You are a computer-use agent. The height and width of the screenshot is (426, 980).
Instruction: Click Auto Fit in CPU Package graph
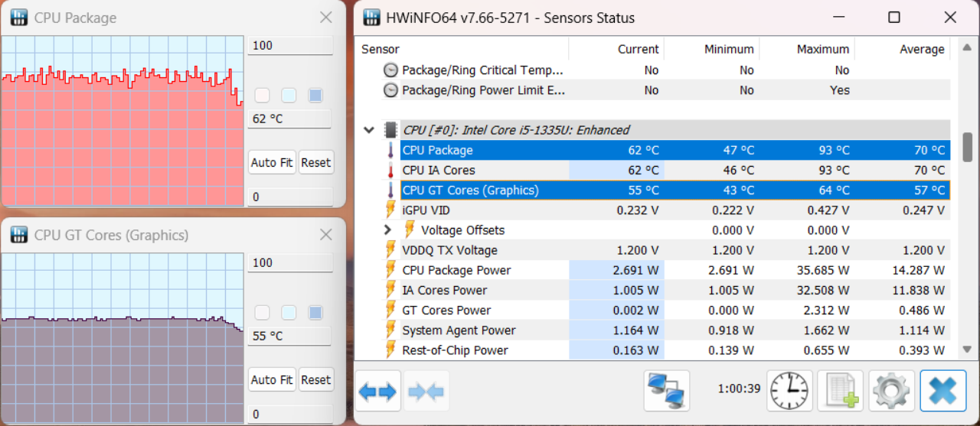coord(272,162)
